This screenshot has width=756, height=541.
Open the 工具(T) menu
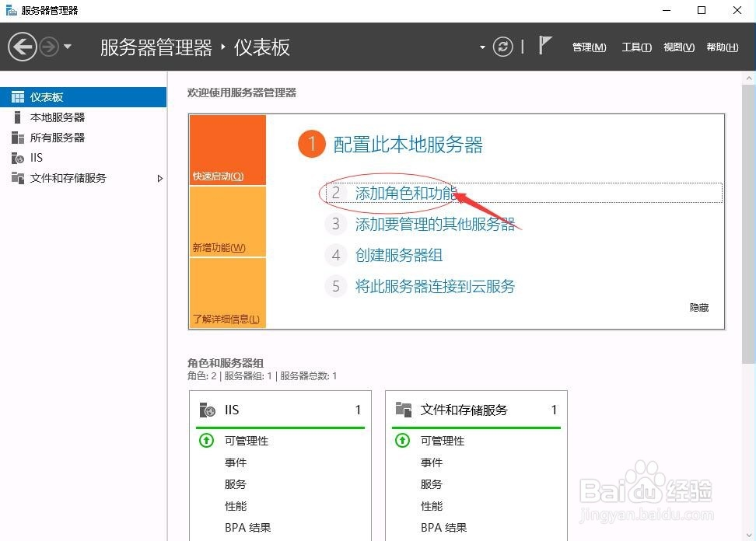[636, 47]
